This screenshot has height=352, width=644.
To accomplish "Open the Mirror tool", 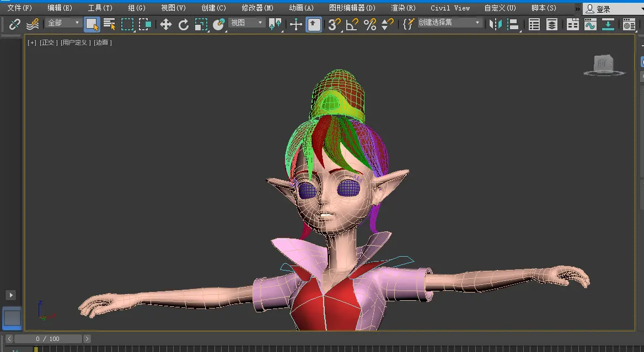I will [496, 24].
